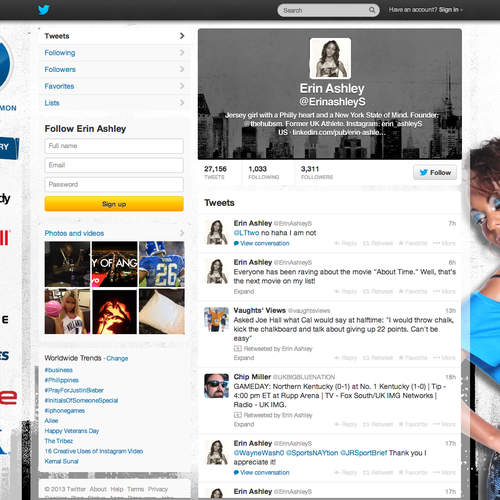Open the #business trend

pos(59,370)
